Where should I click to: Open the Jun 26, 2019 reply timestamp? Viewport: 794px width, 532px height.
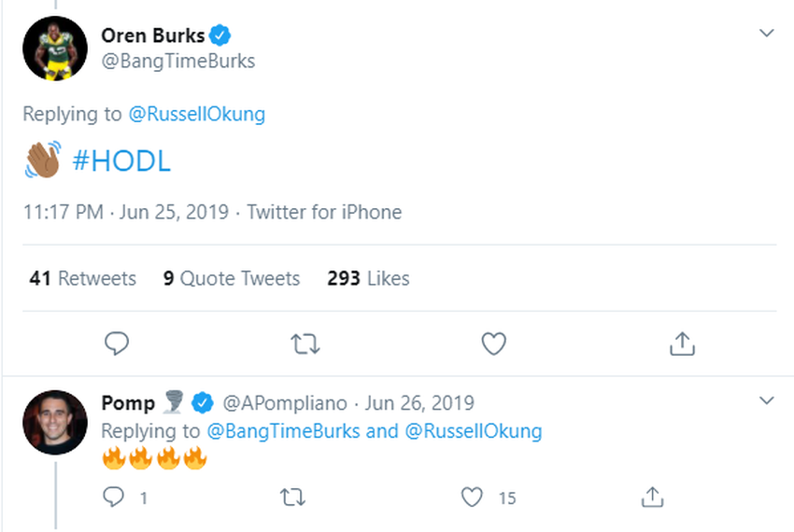click(419, 403)
